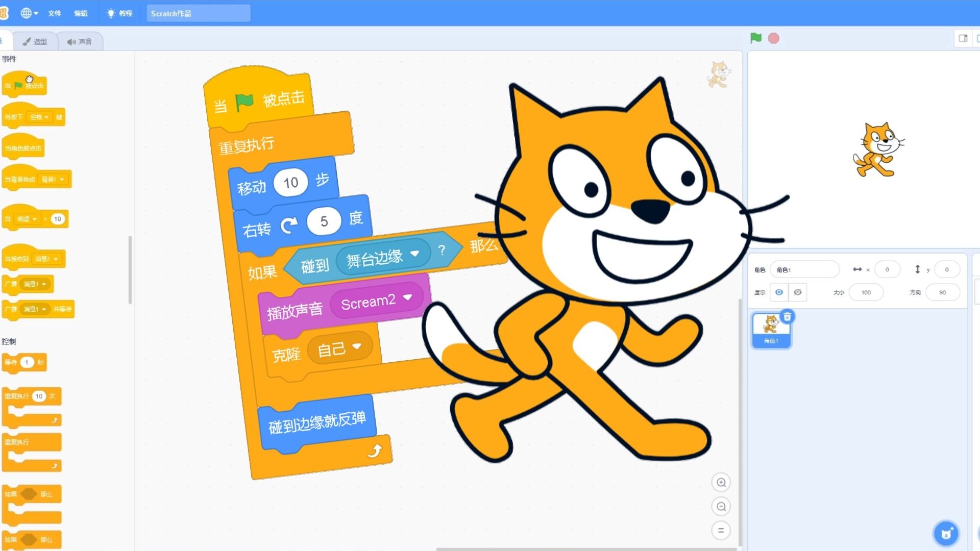
Task: Zoom in on the code workspace
Action: click(721, 482)
